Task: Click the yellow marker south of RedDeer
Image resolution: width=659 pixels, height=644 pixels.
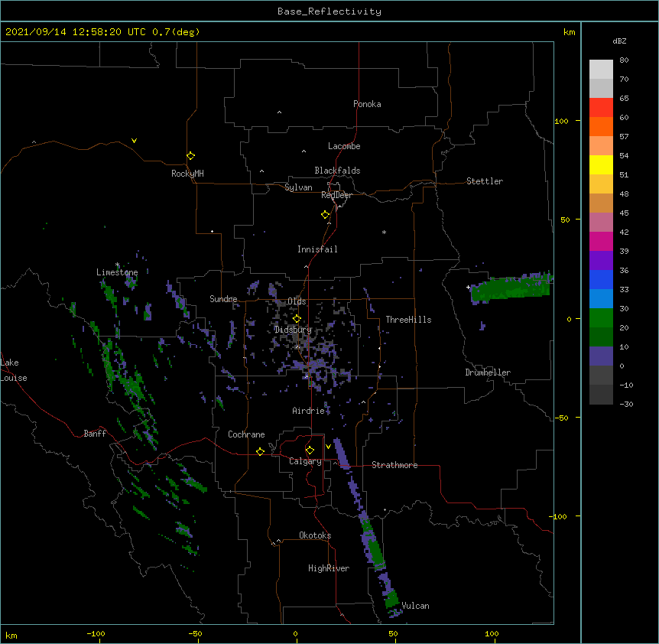Action: (325, 215)
